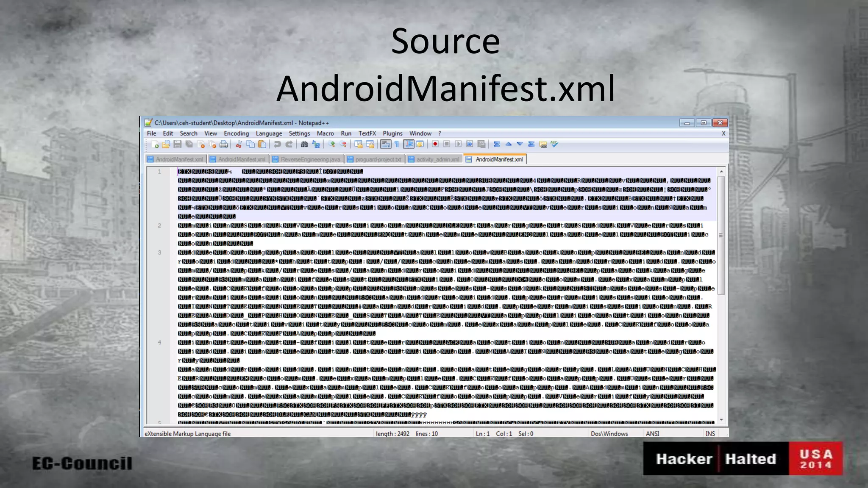868x488 pixels.
Task: Close current document via menu bar X
Action: [723, 133]
